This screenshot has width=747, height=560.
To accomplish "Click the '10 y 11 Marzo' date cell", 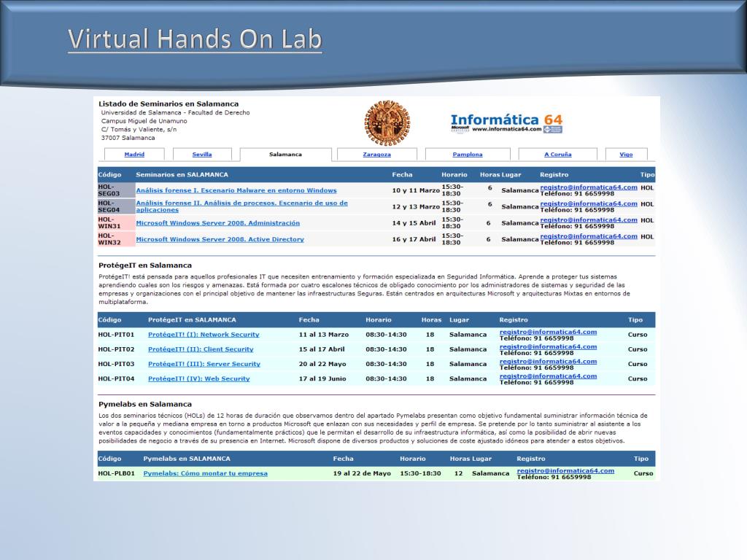I will click(416, 190).
